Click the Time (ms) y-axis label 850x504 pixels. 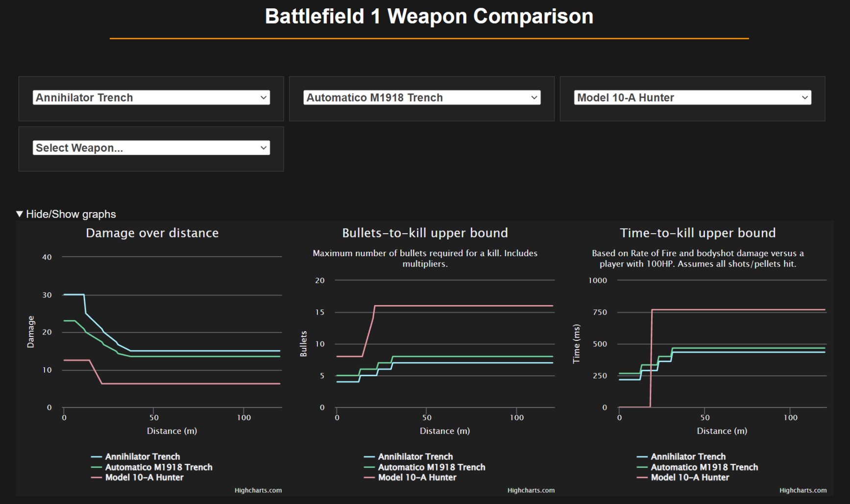tap(577, 344)
